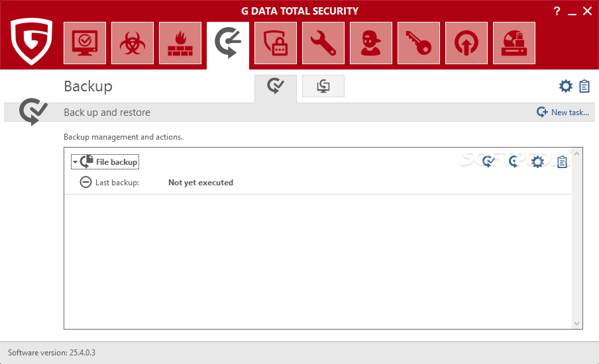
Task: Click the scroll down arrow in task list
Action: coord(577,324)
